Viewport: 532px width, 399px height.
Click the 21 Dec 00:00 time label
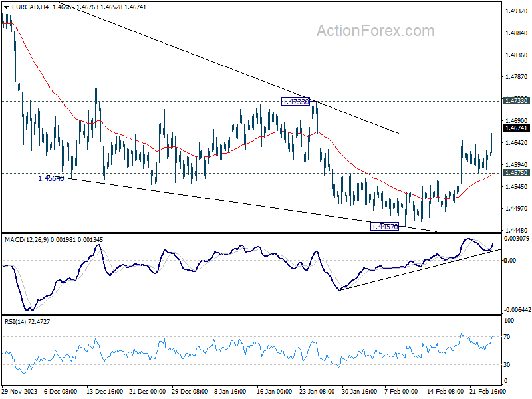pos(147,391)
